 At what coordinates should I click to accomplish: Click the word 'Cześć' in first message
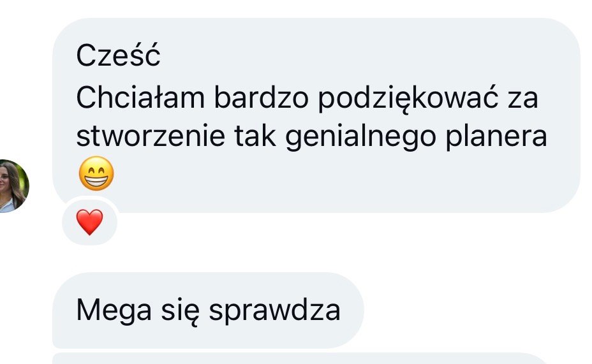click(118, 55)
